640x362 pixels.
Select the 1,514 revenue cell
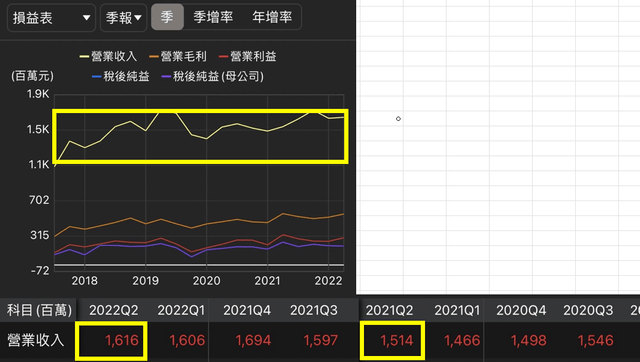(x=396, y=340)
